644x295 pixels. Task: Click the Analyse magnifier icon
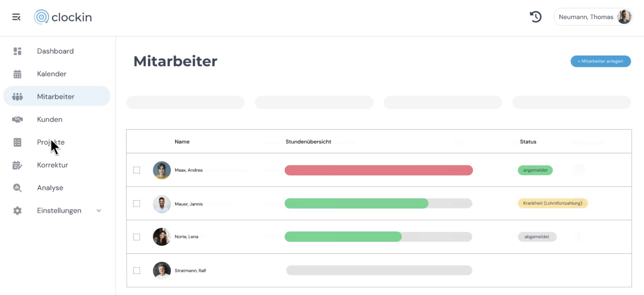(x=17, y=188)
